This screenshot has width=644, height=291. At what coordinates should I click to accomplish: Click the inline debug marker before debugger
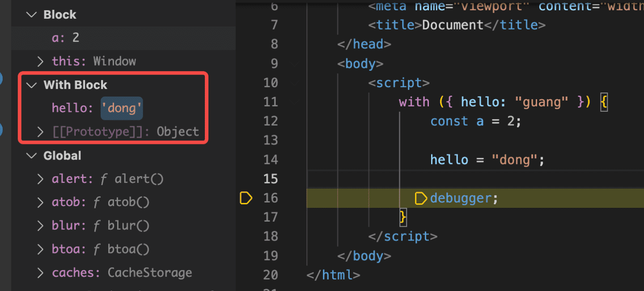coord(421,198)
